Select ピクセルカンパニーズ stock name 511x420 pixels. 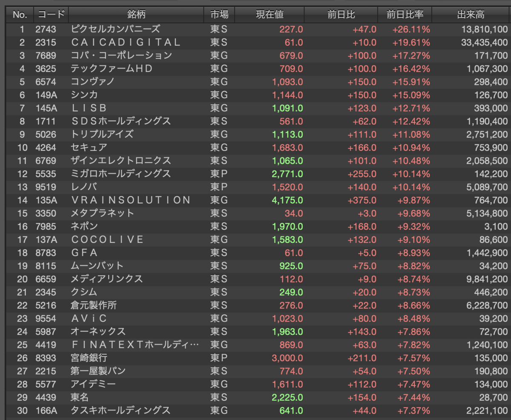point(115,29)
